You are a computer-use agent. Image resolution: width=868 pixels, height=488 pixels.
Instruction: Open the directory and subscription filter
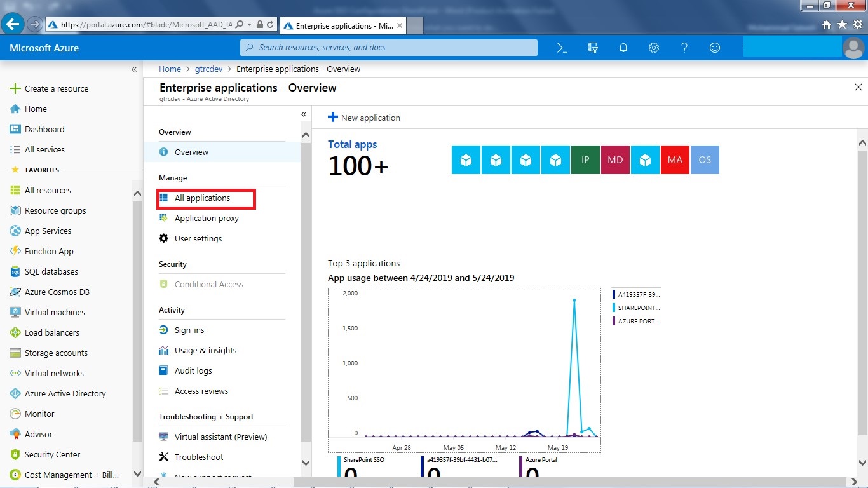tap(592, 48)
